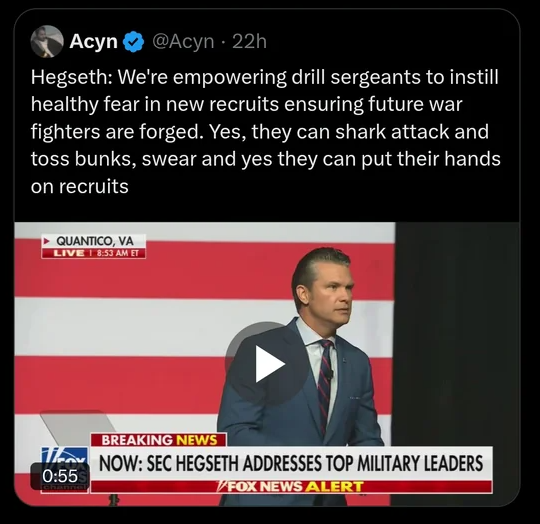This screenshot has width=540, height=524.
Task: Click the 0:55 video duration badge
Action: (x=60, y=476)
